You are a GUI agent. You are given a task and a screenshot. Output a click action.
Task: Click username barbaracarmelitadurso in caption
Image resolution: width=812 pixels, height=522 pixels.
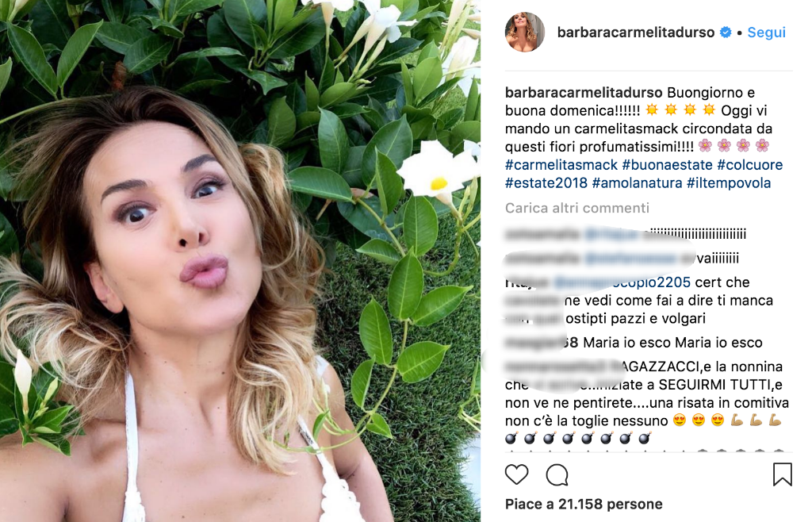tap(584, 93)
